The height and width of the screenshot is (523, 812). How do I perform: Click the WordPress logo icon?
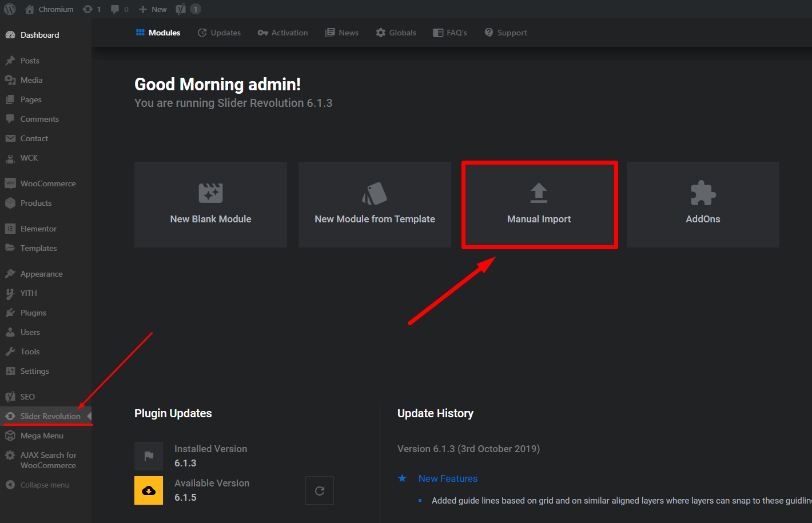coord(10,9)
